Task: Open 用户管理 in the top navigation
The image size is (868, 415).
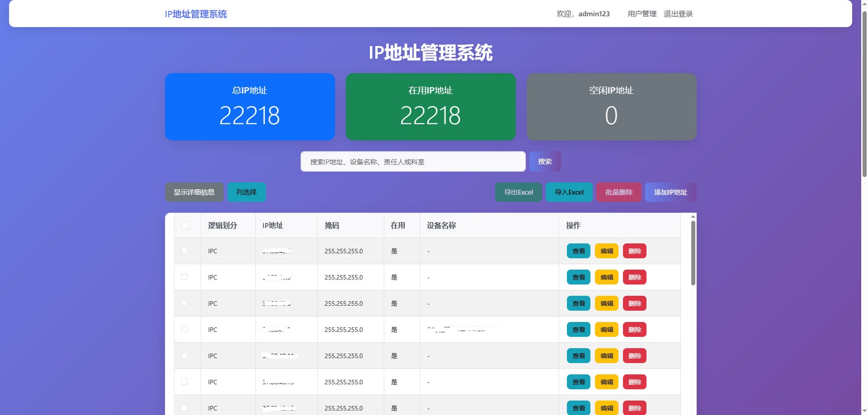Action: tap(642, 14)
